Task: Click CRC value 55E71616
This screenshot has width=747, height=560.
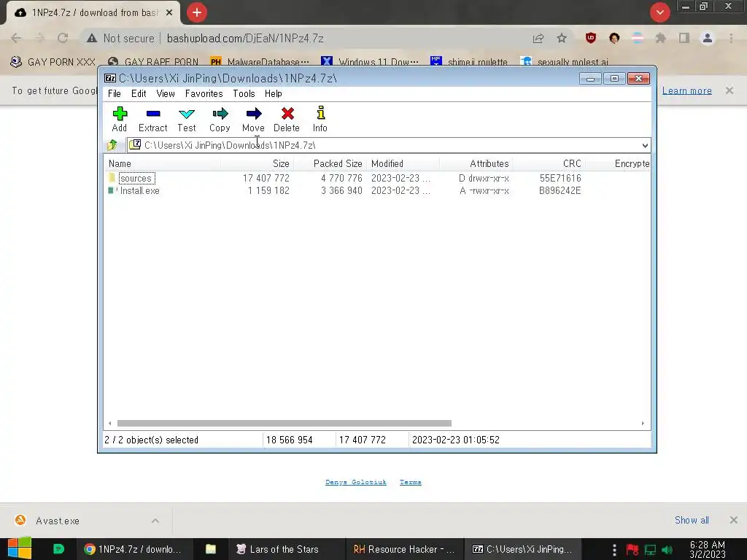Action: click(x=560, y=178)
